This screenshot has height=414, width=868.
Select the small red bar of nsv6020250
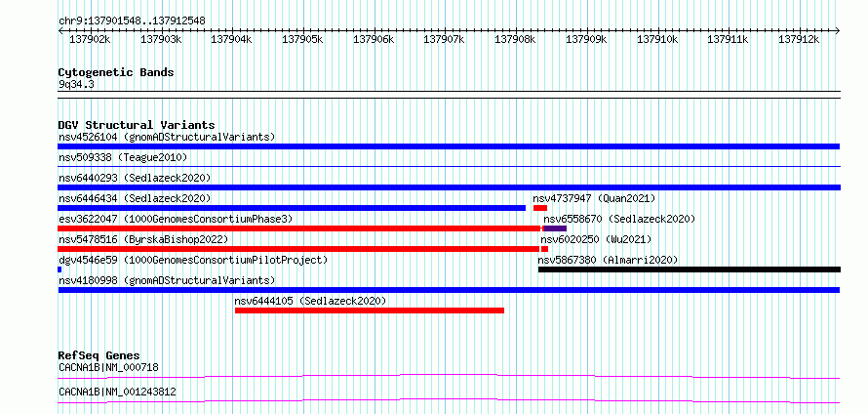(545, 249)
